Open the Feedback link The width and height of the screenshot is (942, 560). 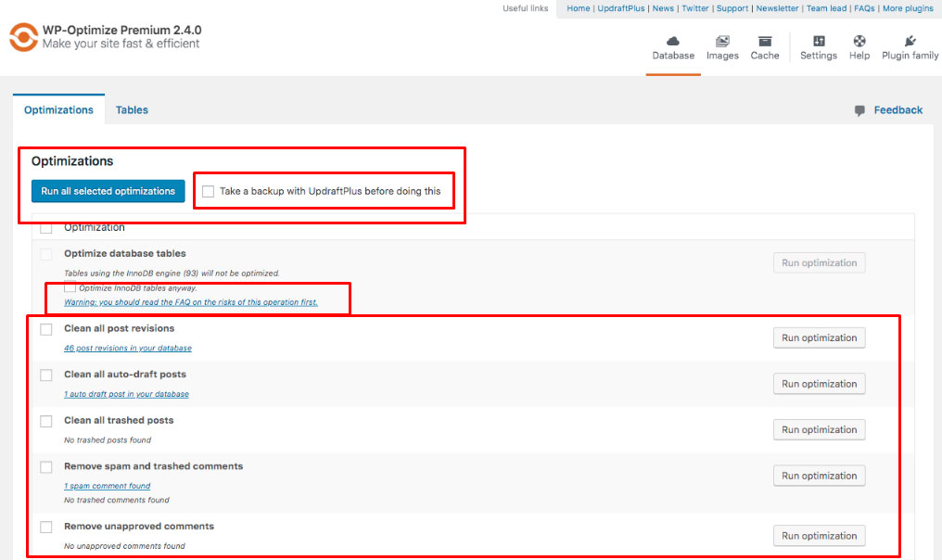[x=898, y=110]
